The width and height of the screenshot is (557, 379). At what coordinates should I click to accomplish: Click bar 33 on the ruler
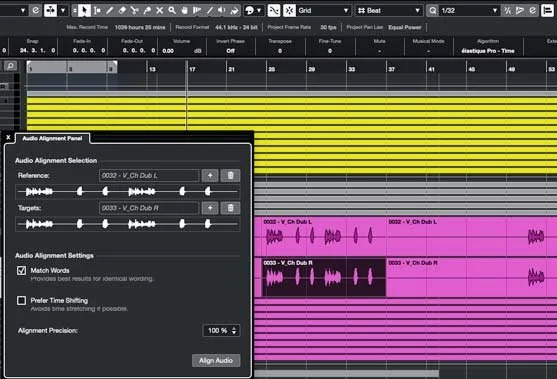tap(351, 69)
